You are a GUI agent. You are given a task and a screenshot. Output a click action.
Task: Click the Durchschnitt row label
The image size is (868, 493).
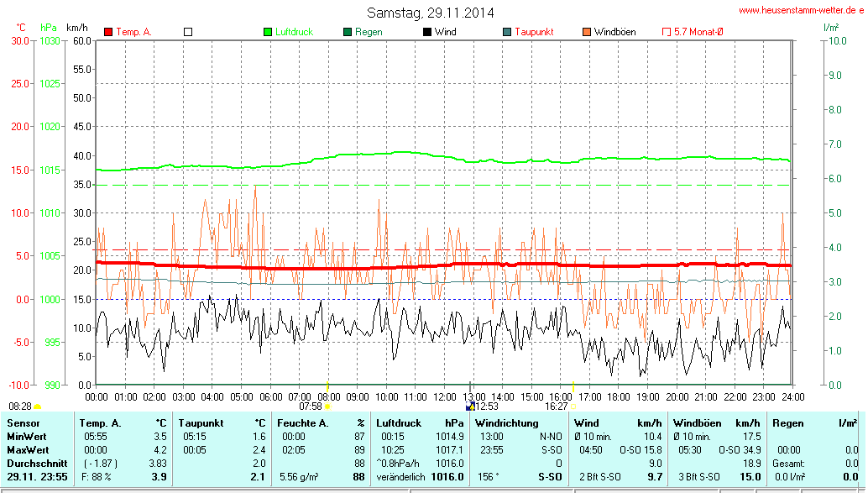click(37, 463)
